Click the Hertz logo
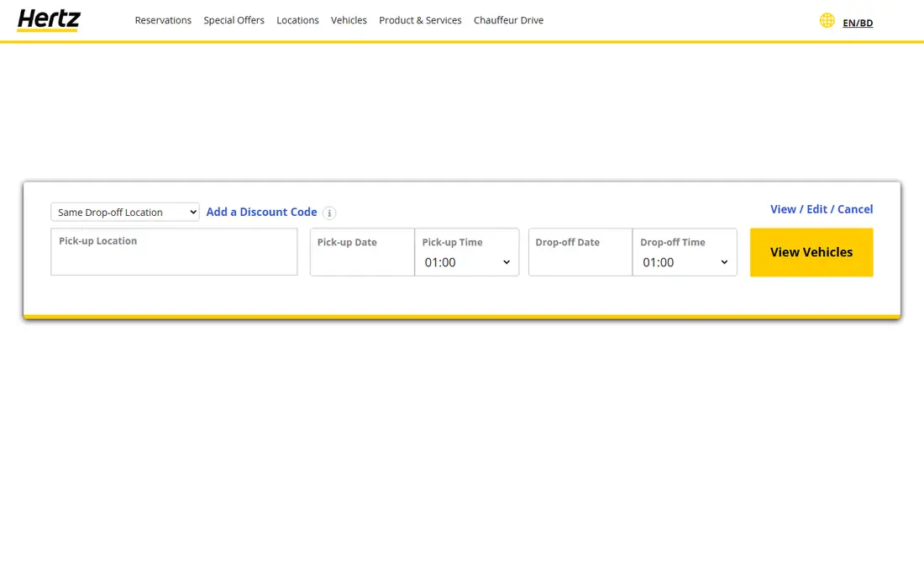Screen dimensions: 924x578 point(49,20)
